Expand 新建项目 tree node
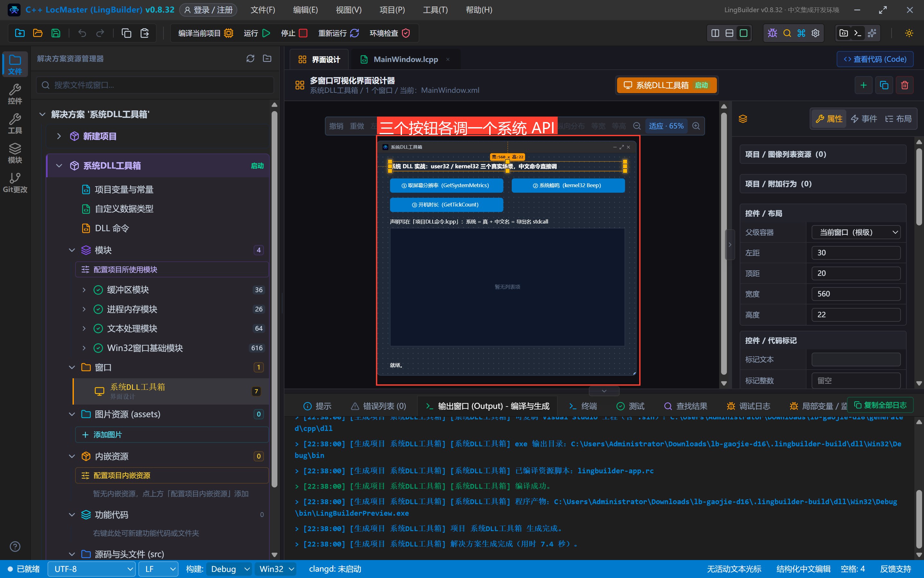Viewport: 924px width, 578px height. pos(59,136)
